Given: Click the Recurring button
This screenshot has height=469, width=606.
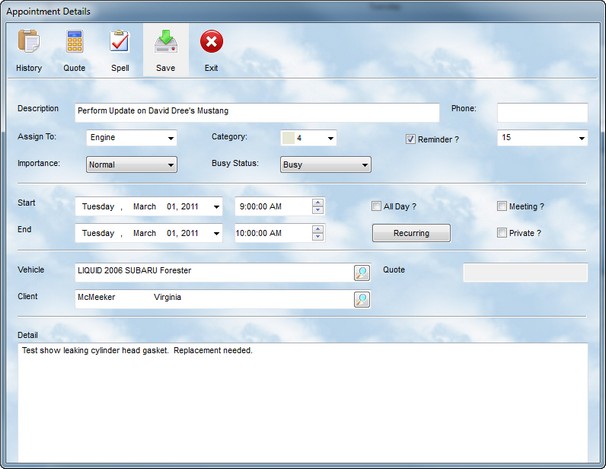Looking at the screenshot, I should pos(410,233).
